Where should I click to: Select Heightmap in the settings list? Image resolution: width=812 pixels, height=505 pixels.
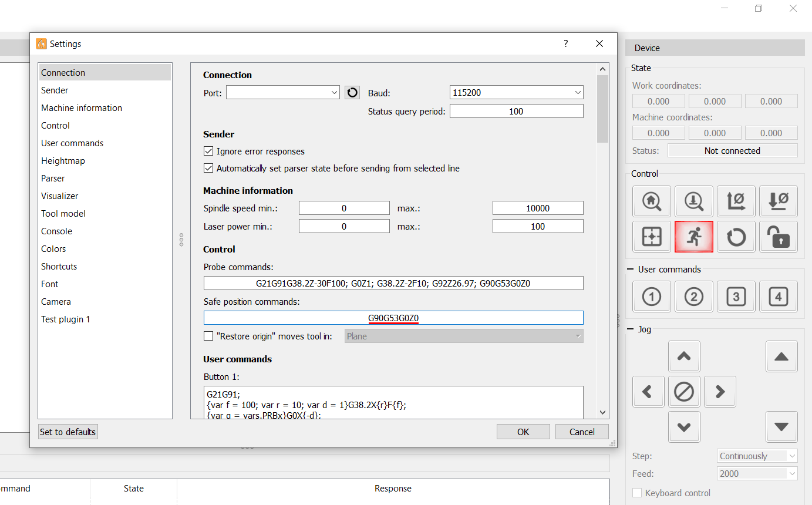tap(63, 161)
